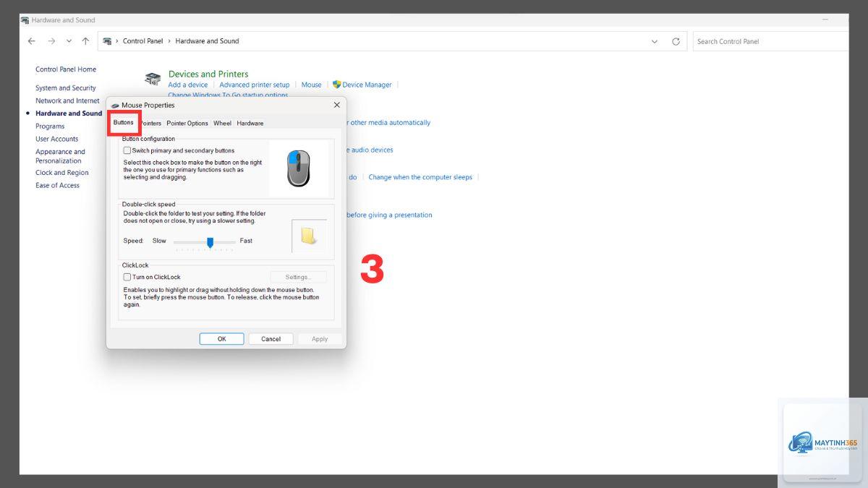Open System and Security category
This screenshot has height=488, width=868.
[66, 88]
